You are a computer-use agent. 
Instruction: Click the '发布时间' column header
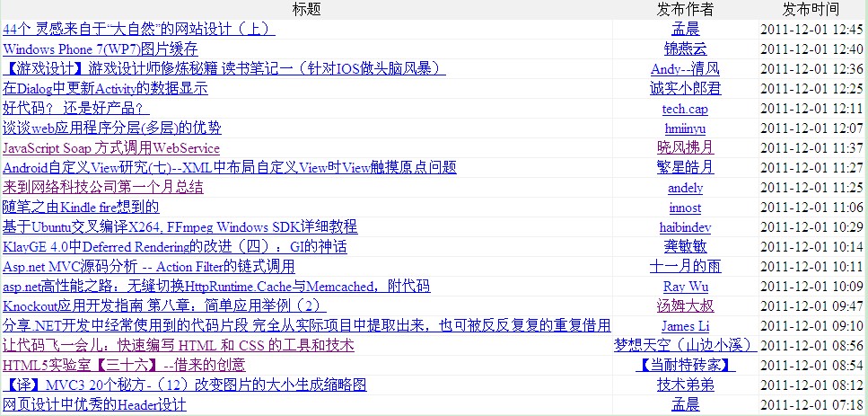click(811, 10)
